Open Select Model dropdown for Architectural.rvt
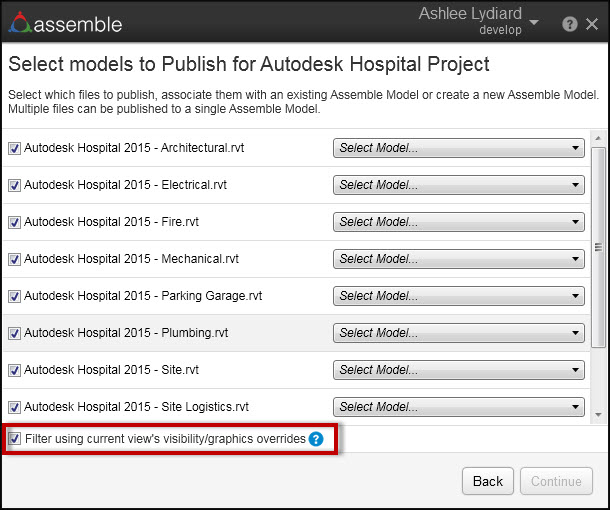 [x=458, y=148]
